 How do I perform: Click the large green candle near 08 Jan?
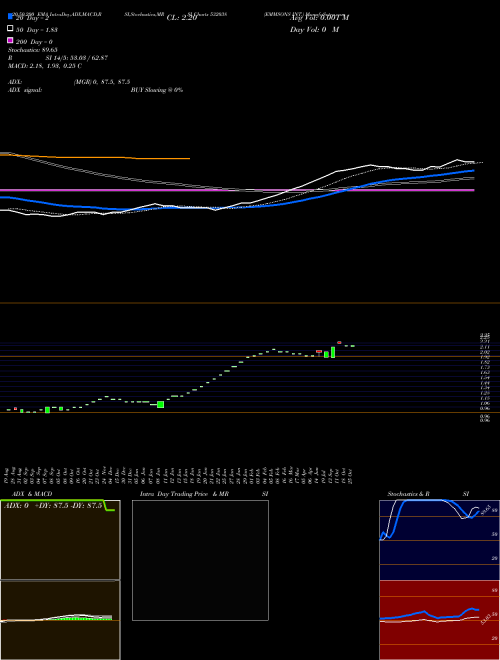[160, 405]
